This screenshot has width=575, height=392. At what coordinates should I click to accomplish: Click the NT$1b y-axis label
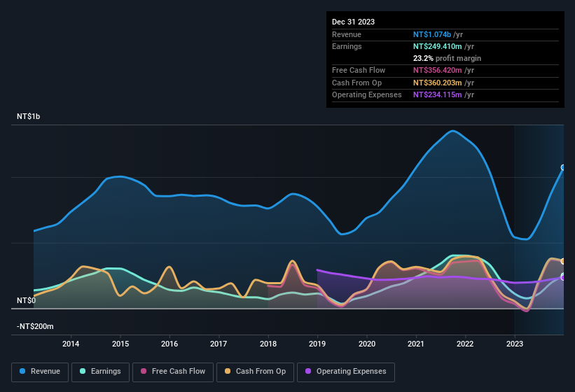[x=29, y=117]
